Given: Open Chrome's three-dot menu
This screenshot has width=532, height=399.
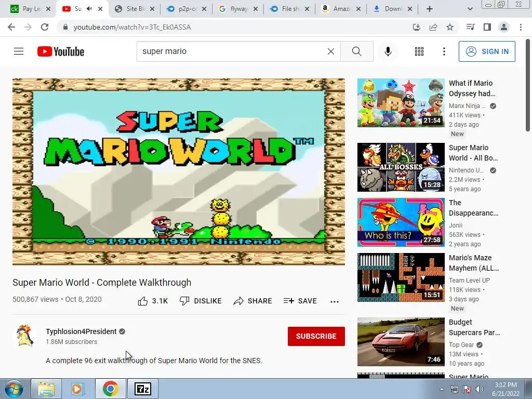Looking at the screenshot, I should click(x=521, y=27).
